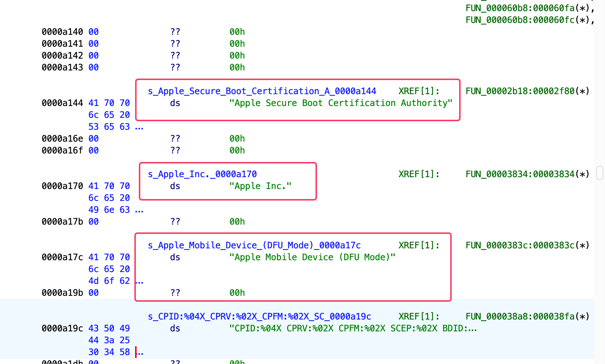
Task: Click ?? mnemonic at address 0000a16e
Action: coord(175,139)
